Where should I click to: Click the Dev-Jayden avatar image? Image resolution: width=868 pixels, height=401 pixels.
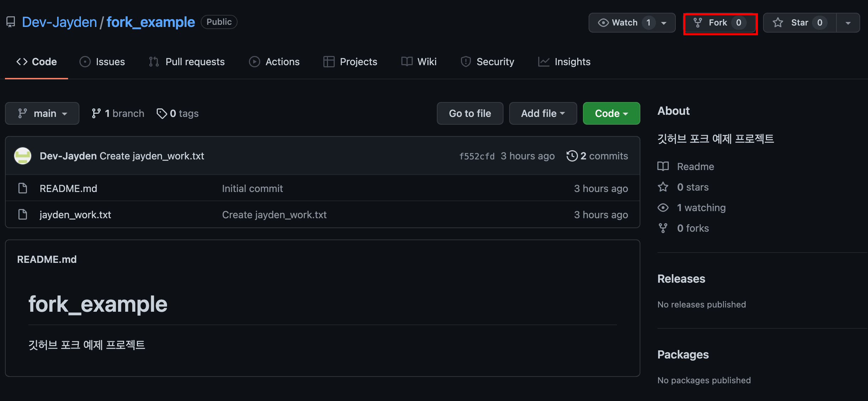pos(23,156)
